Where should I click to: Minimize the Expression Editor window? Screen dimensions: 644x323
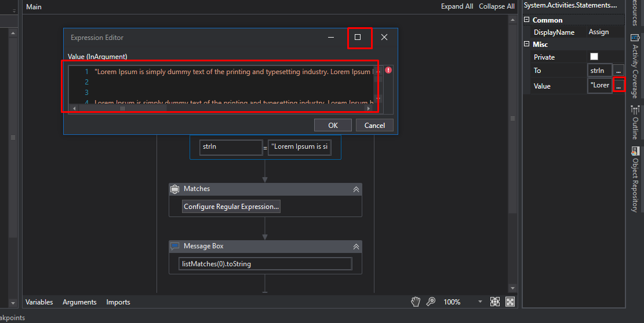(331, 37)
